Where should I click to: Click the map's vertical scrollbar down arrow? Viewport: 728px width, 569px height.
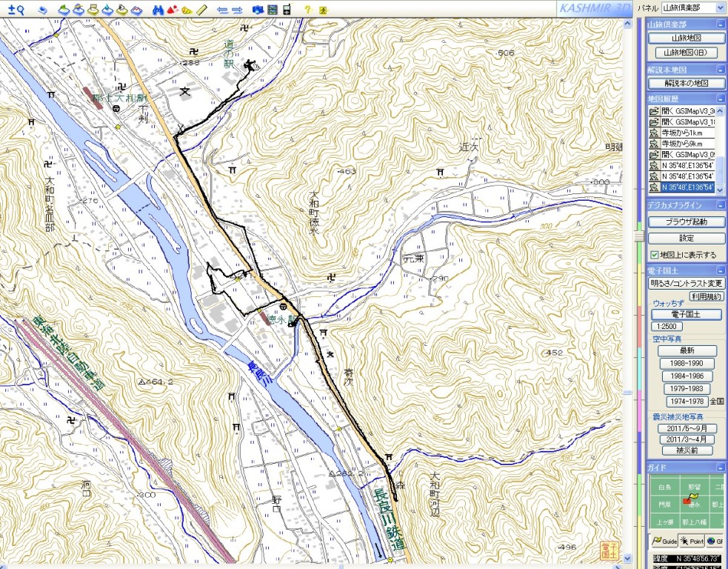pyautogui.click(x=627, y=559)
